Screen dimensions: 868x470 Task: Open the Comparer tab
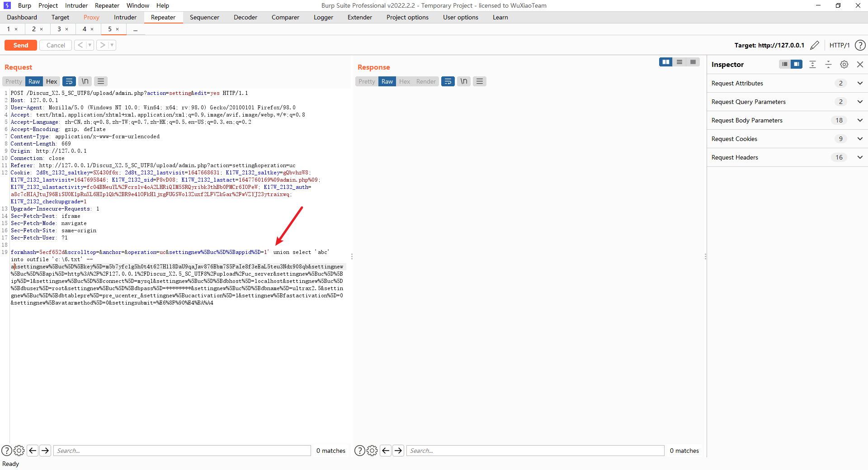[x=285, y=17]
